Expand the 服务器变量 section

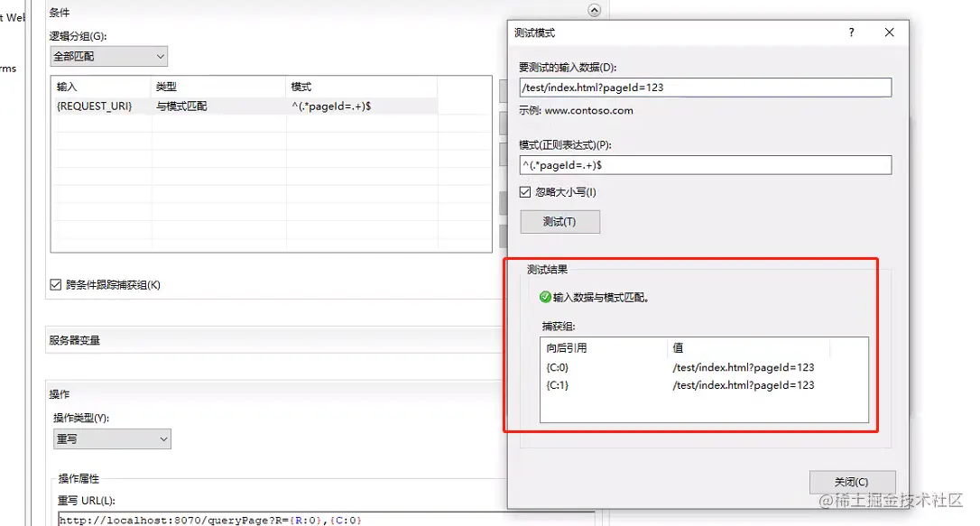click(x=275, y=340)
